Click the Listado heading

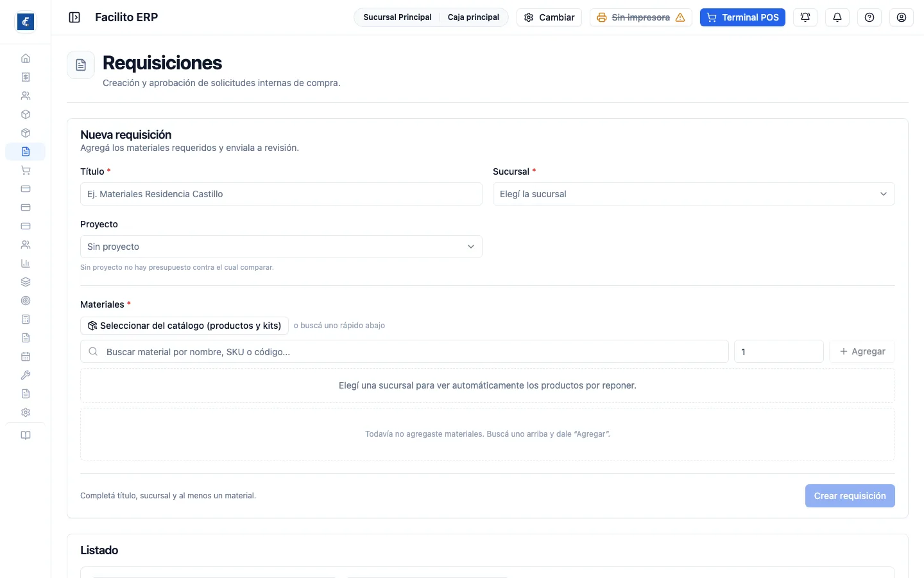click(99, 550)
